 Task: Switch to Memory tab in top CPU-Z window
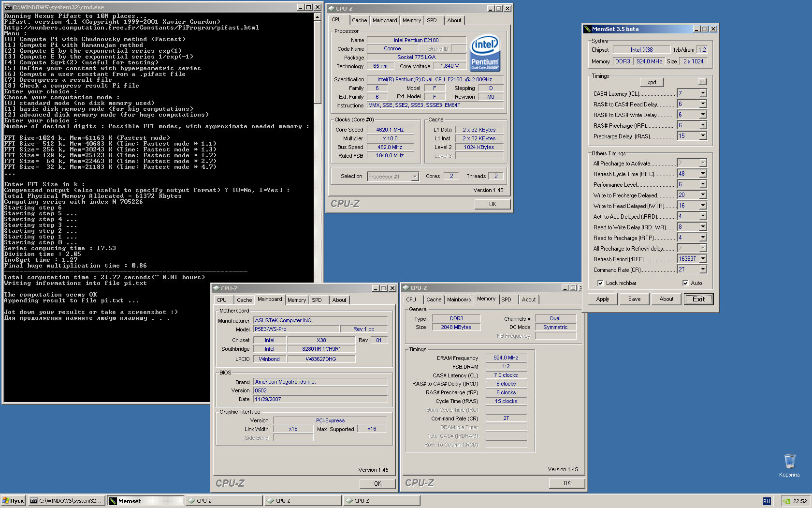(x=412, y=20)
